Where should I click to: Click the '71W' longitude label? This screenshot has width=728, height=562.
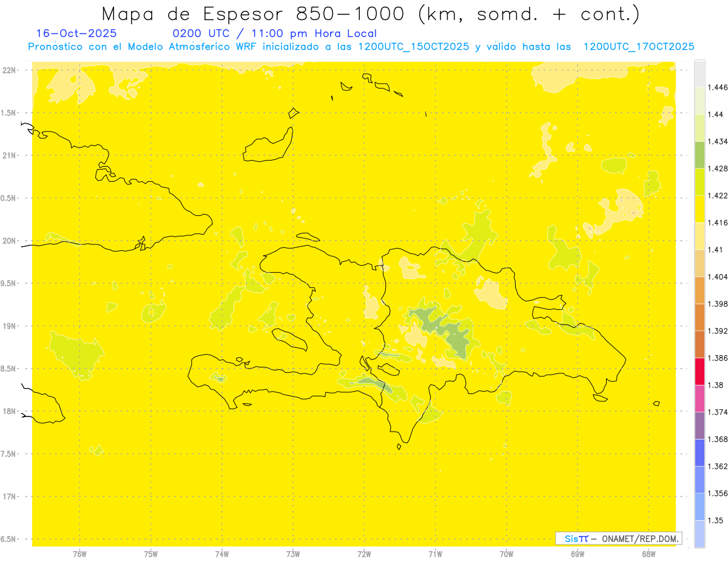coord(435,554)
